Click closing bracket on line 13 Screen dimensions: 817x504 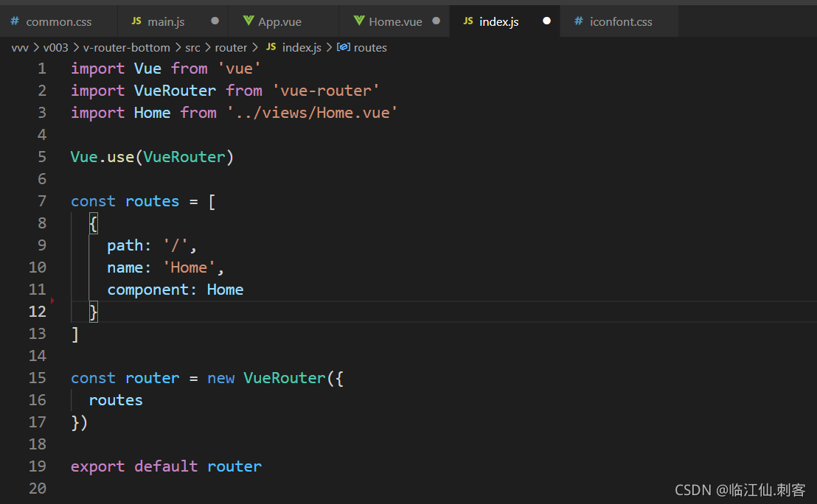click(75, 335)
